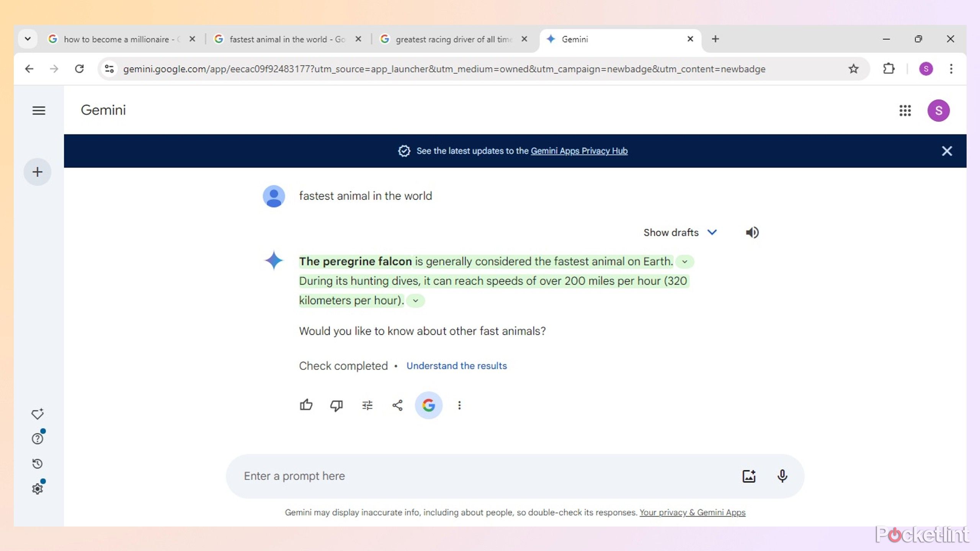Open Modify response tuning icon
This screenshot has height=551, width=980.
pyautogui.click(x=367, y=405)
